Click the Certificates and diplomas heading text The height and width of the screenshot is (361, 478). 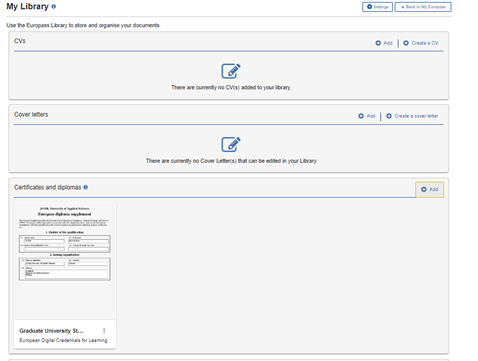[48, 187]
